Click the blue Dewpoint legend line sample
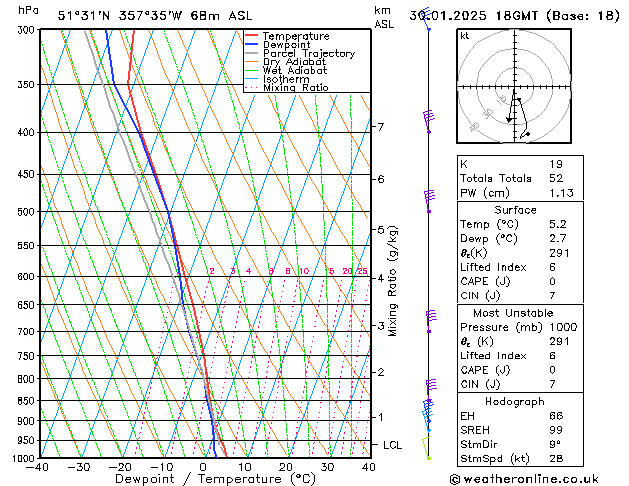629x486 pixels. 251,44
